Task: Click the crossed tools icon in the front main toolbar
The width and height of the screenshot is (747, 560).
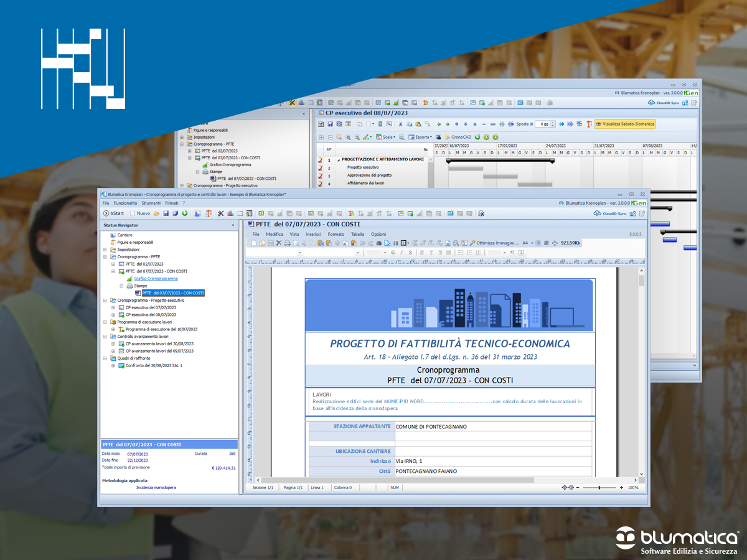Action: pyautogui.click(x=220, y=213)
